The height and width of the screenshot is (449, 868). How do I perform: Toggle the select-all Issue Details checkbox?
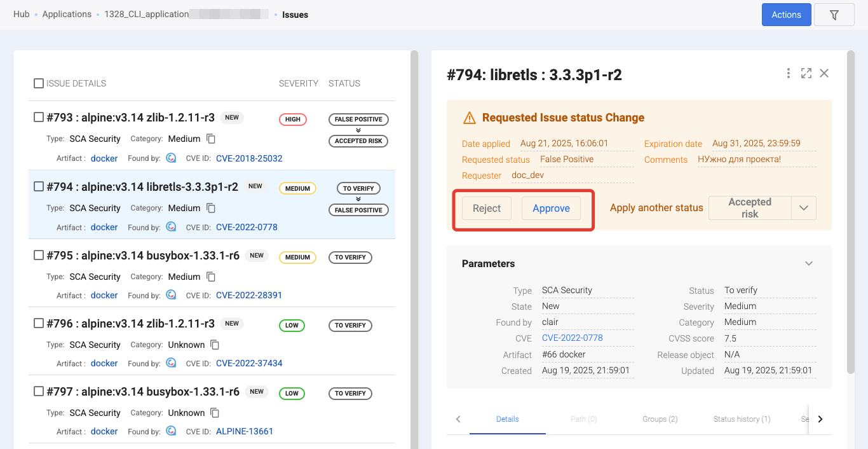39,83
